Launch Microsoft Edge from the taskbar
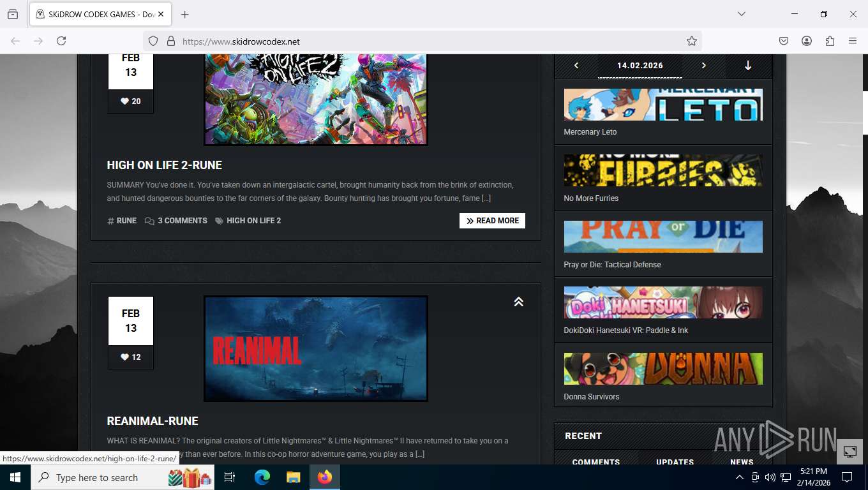This screenshot has width=868, height=490. (x=262, y=477)
